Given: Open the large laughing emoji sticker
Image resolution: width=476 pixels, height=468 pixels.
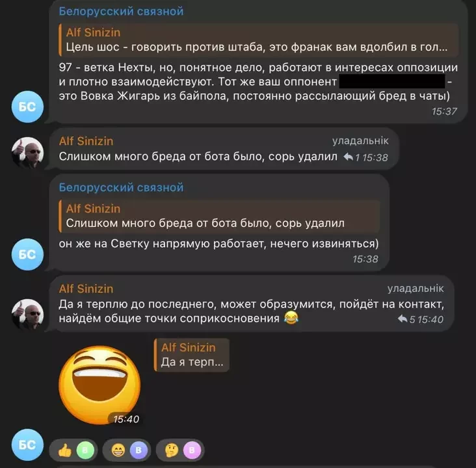Looking at the screenshot, I should (x=99, y=385).
